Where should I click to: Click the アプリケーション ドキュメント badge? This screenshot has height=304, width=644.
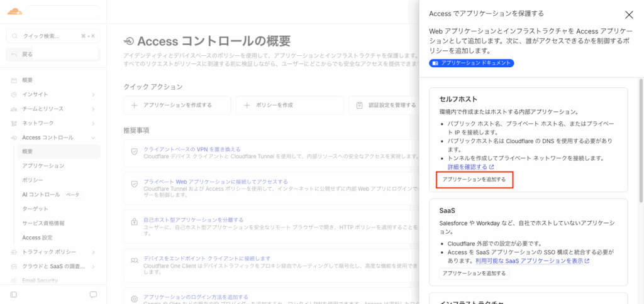pos(472,63)
